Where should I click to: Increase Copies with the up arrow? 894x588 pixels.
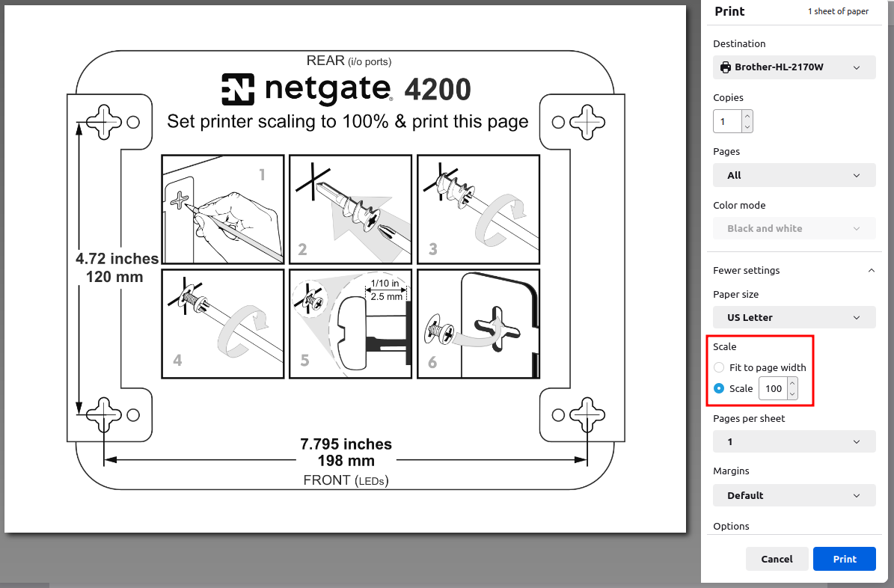(747, 116)
